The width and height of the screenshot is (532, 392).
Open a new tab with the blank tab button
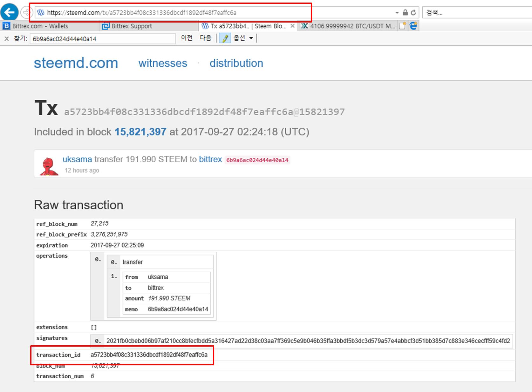pos(403,26)
